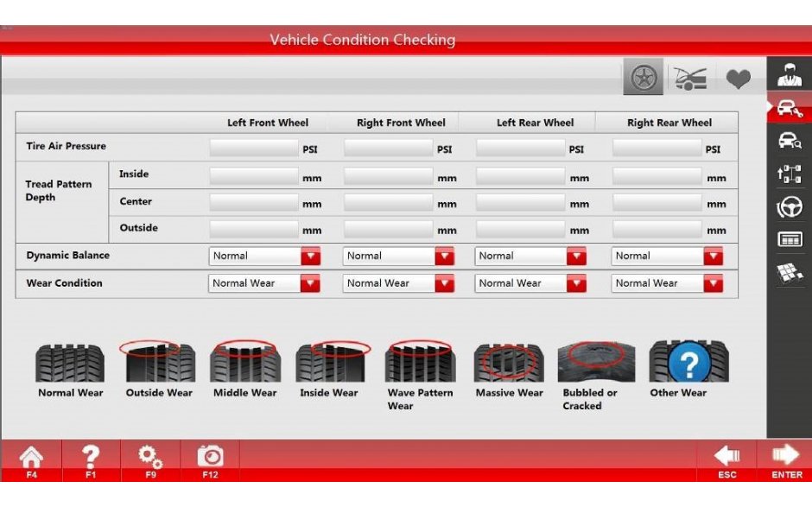This screenshot has width=812, height=507.
Task: Click the heart icon in top toolbar
Action: [738, 79]
